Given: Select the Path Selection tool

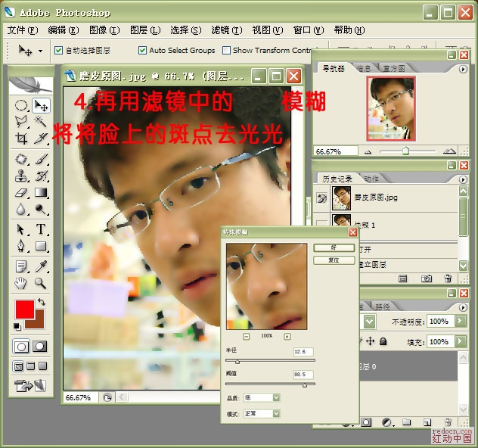Looking at the screenshot, I should [21, 229].
